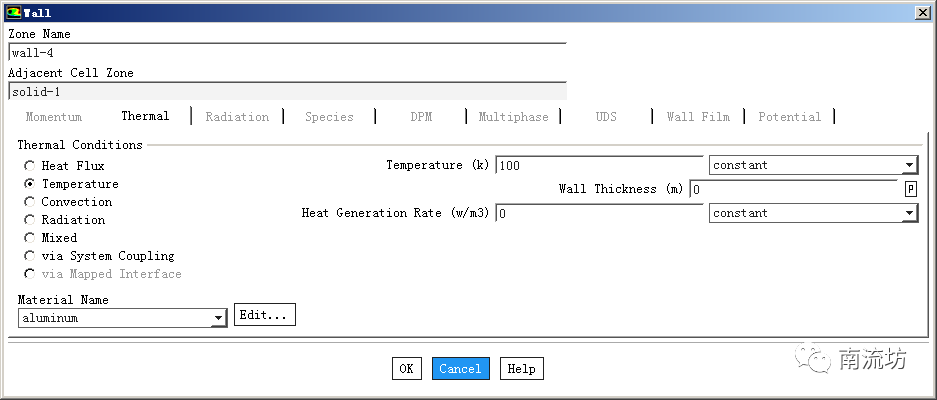This screenshot has width=937, height=400.
Task: Click the Temperature (k) input field
Action: click(598, 165)
